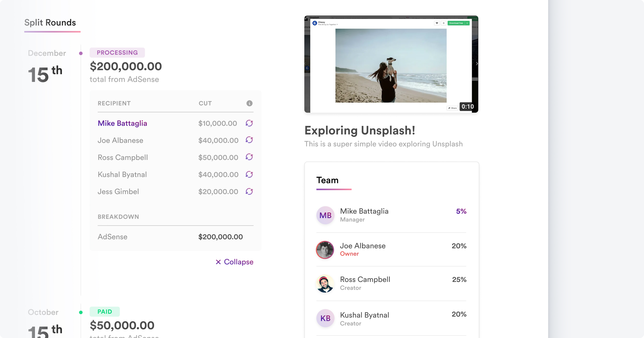Play the Exploring Unsplash video thumbnail
This screenshot has height=338, width=644.
[x=391, y=64]
